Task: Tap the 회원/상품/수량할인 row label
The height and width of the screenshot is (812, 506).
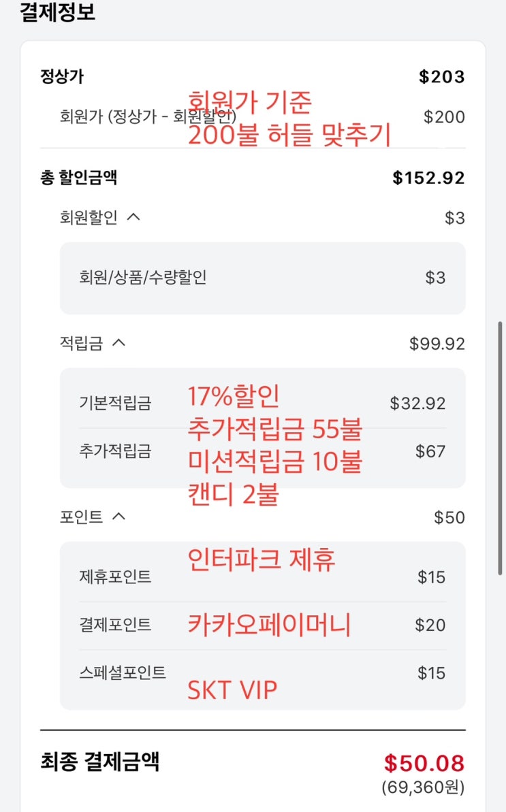Action: pos(143,277)
